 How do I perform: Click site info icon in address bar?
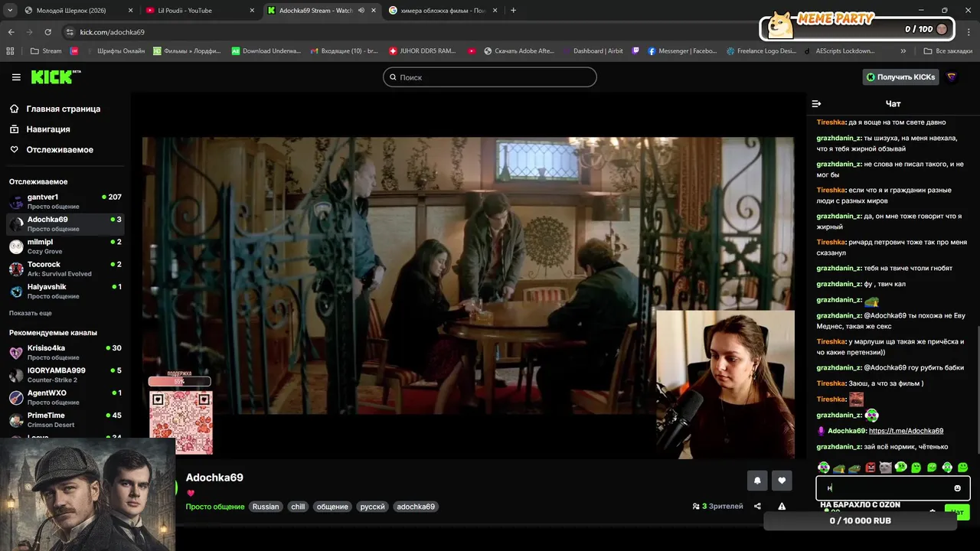70,32
